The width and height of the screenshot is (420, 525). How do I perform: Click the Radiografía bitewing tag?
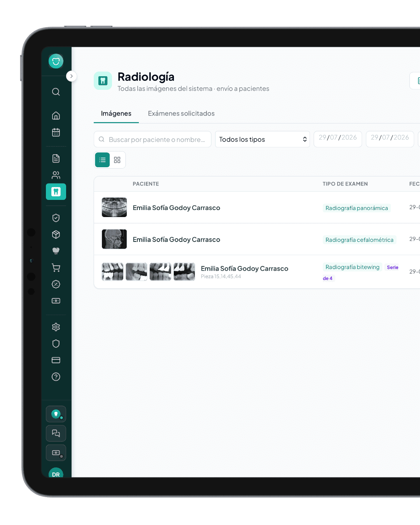click(x=352, y=267)
